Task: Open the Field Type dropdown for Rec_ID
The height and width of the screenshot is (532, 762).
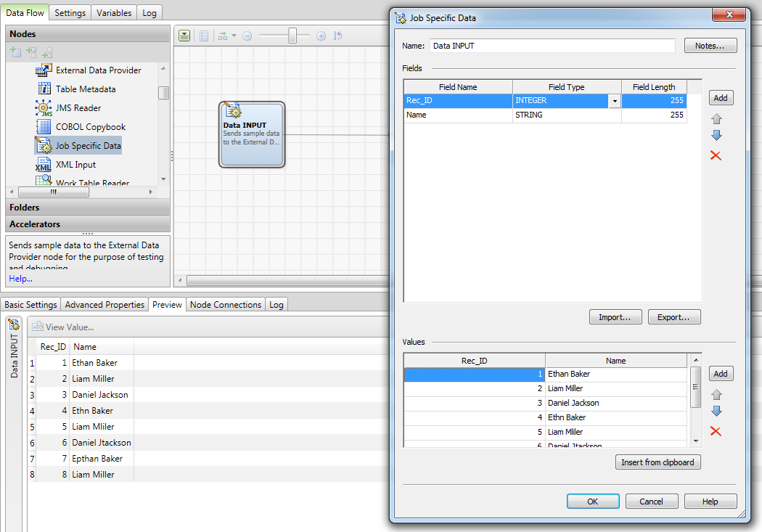Action: tap(615, 101)
